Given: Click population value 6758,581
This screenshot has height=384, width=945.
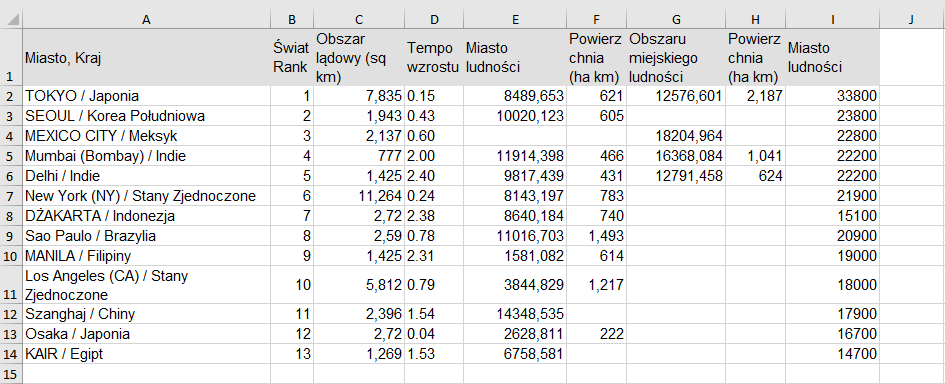Looking at the screenshot, I should pos(515,354).
